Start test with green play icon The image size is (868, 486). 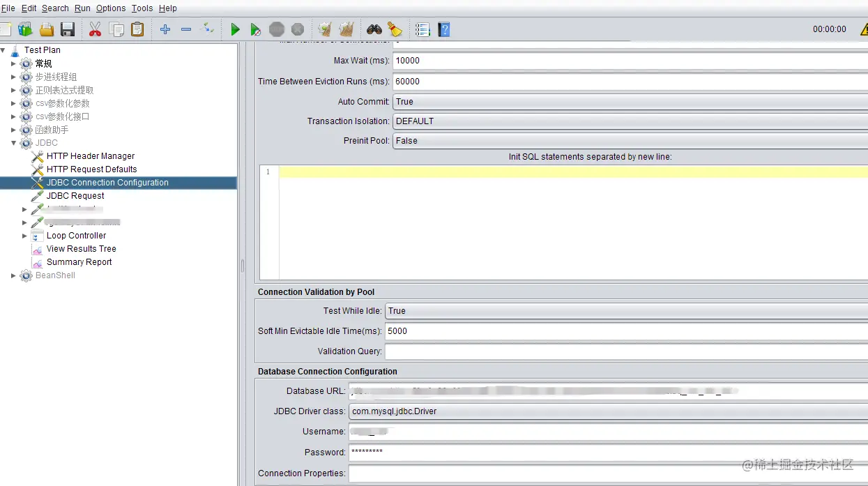(235, 29)
